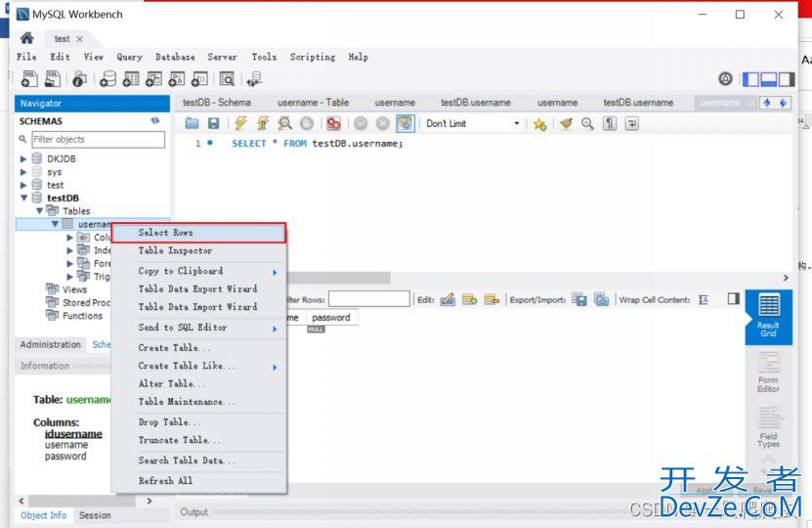This screenshot has width=812, height=528.
Task: Commit transaction check icon
Action: coord(361,123)
